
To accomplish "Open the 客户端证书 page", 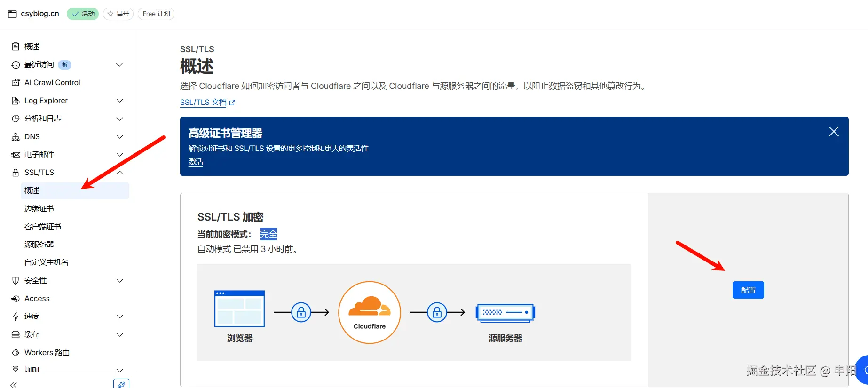I will tap(43, 227).
